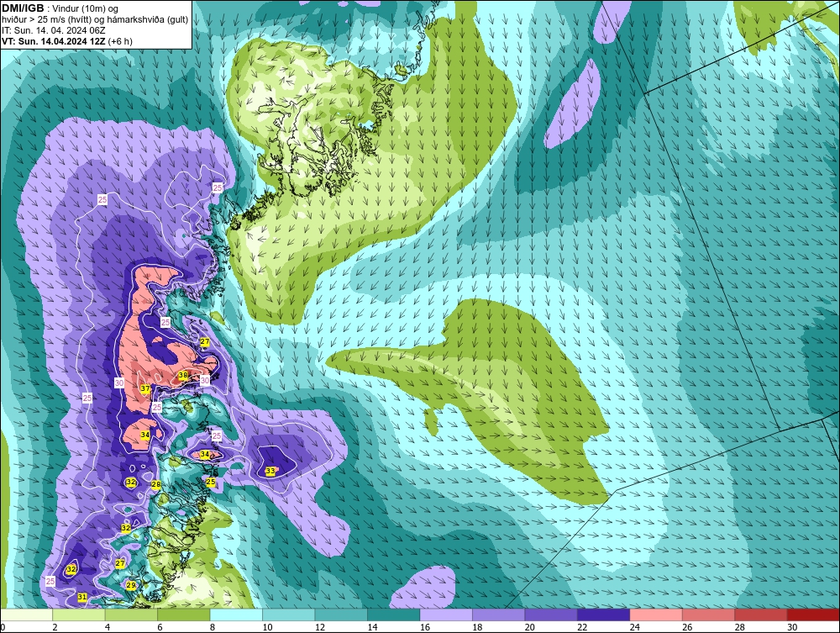Select the 8–10 m/s pale cyan swatch
Viewport: 840px width, 633px height.
[x=236, y=615]
